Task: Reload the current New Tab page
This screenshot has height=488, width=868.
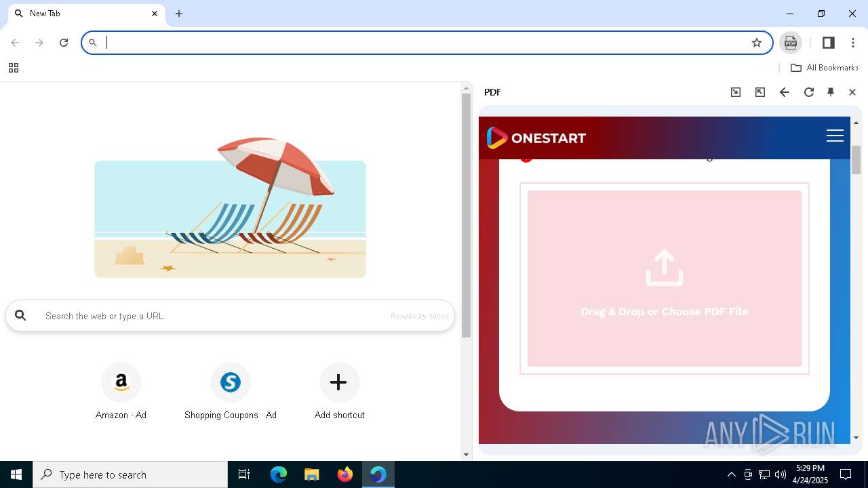Action: (x=64, y=43)
